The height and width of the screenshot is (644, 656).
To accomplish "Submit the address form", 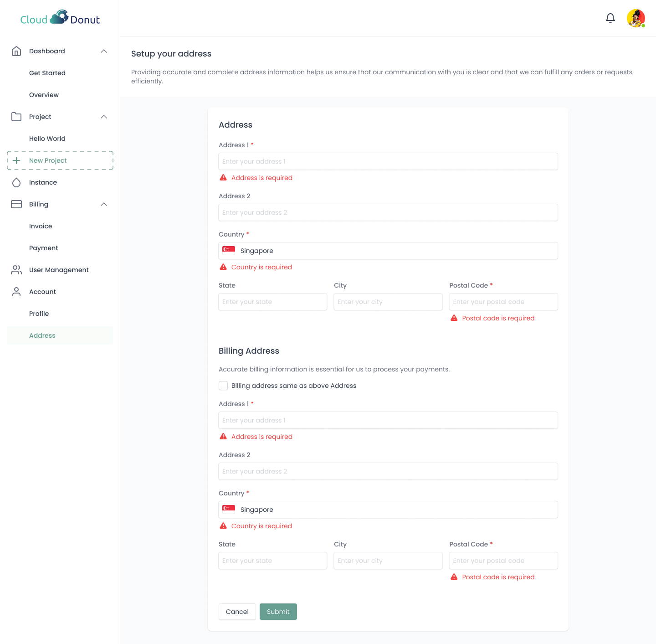I will coord(278,612).
